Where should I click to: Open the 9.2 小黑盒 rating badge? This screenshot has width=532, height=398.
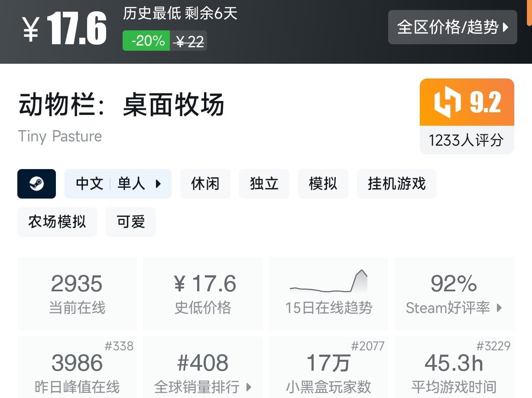click(467, 102)
